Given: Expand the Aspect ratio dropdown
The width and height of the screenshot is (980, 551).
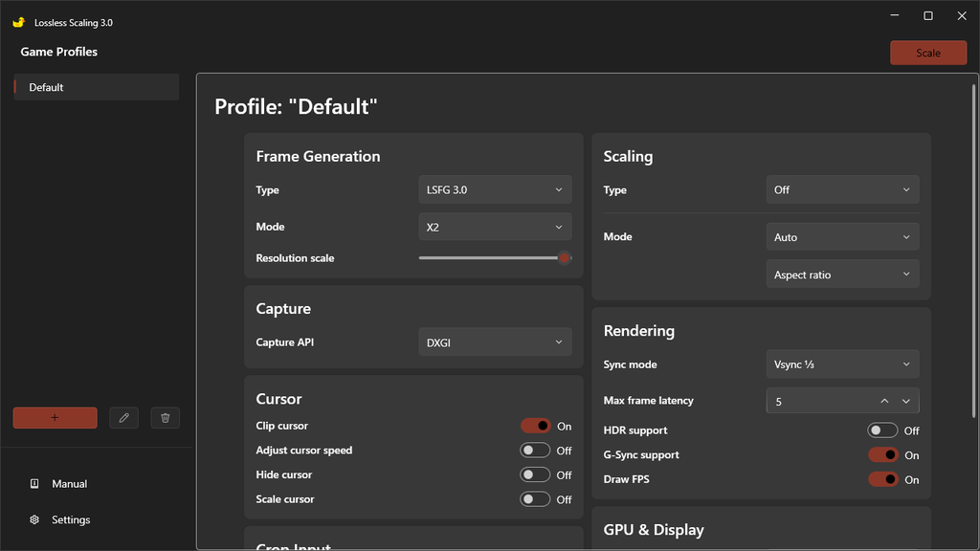Looking at the screenshot, I should [x=842, y=275].
